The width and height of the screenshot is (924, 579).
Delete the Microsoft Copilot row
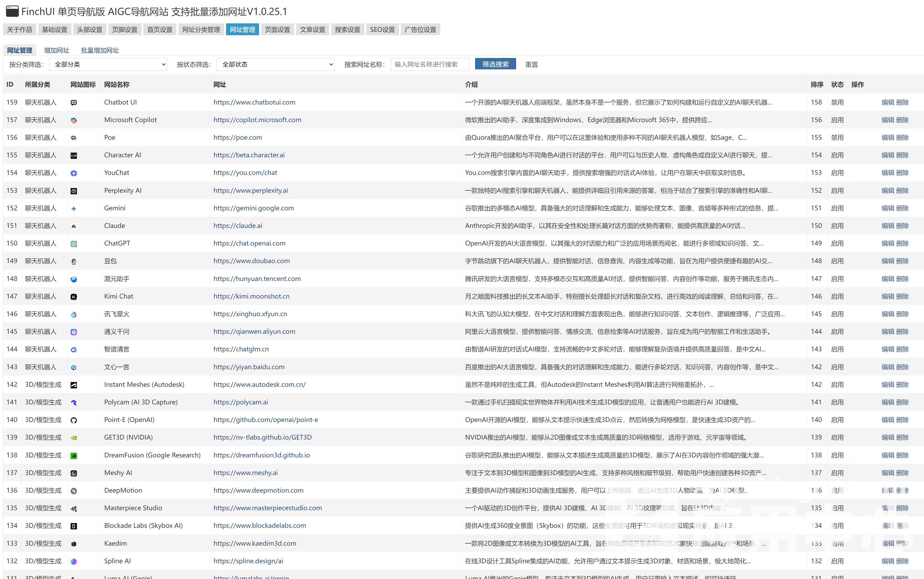902,120
